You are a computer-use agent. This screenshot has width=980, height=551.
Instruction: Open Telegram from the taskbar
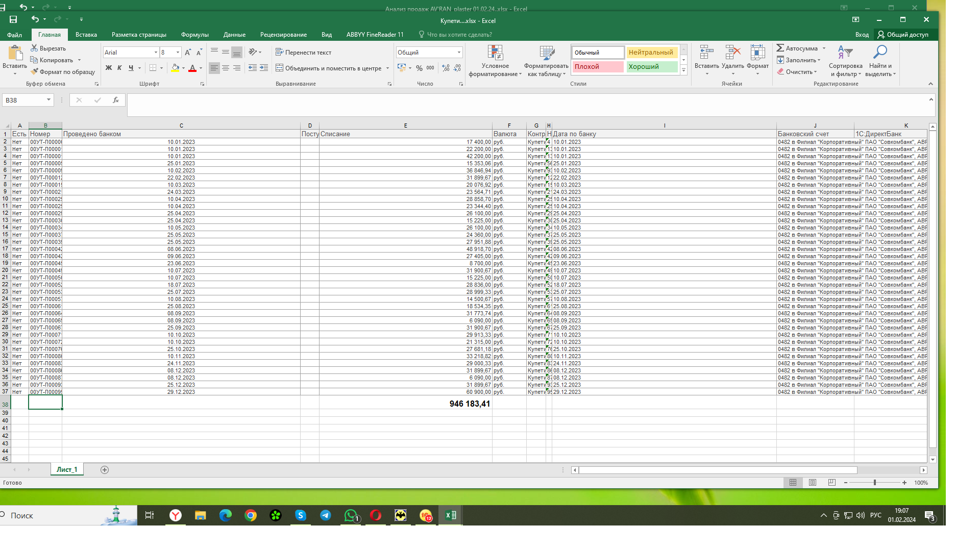(326, 515)
